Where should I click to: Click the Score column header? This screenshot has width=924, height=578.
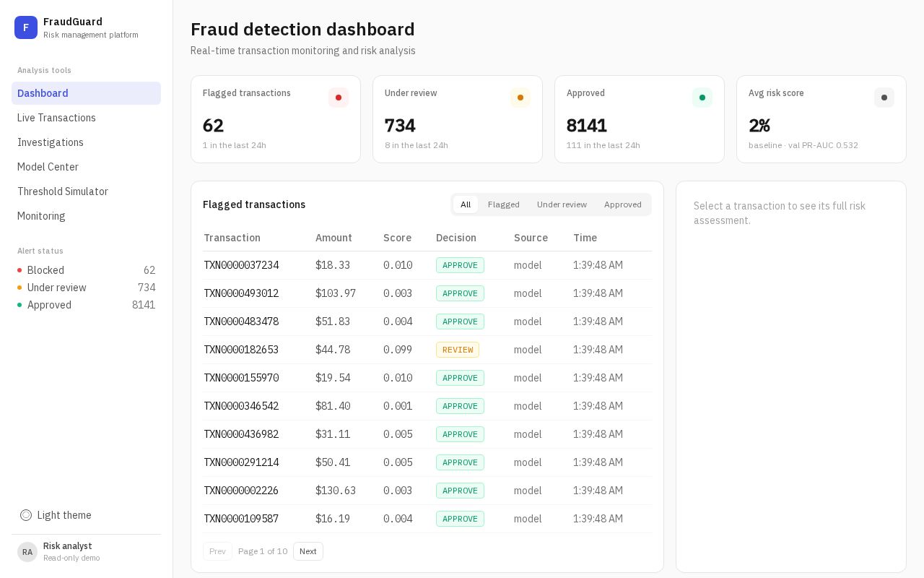[397, 238]
